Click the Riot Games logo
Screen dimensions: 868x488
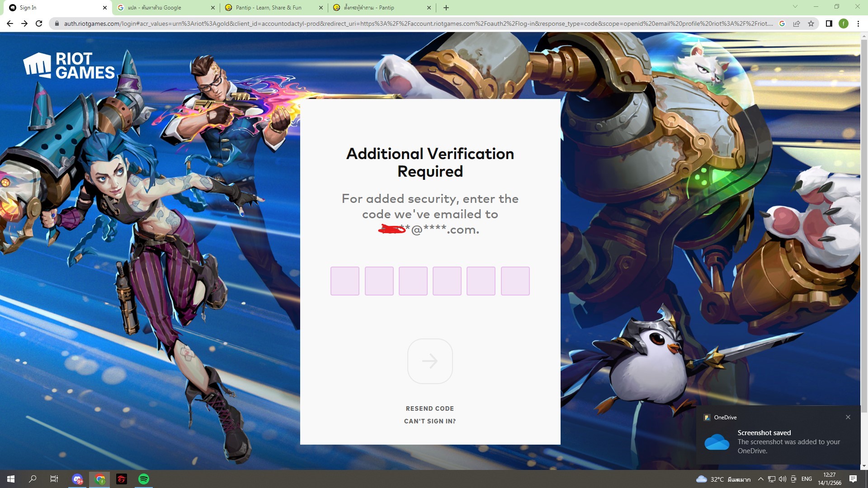coord(69,66)
